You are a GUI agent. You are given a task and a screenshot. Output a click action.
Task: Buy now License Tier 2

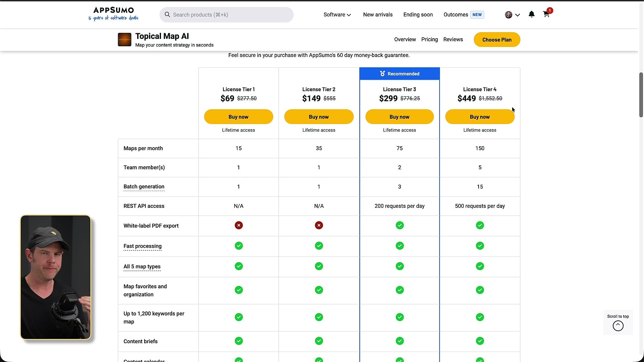click(319, 117)
